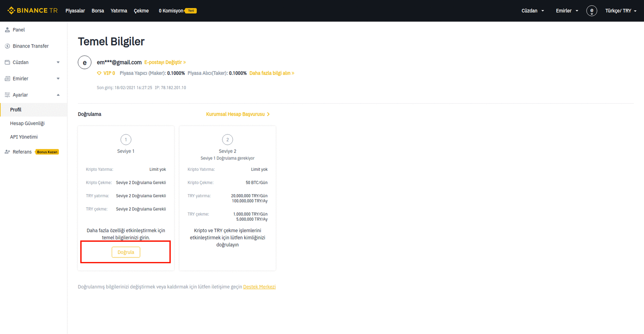This screenshot has width=644, height=334.
Task: Click the 20,000,000 TRY/Gün deposit limit
Action: (x=249, y=196)
